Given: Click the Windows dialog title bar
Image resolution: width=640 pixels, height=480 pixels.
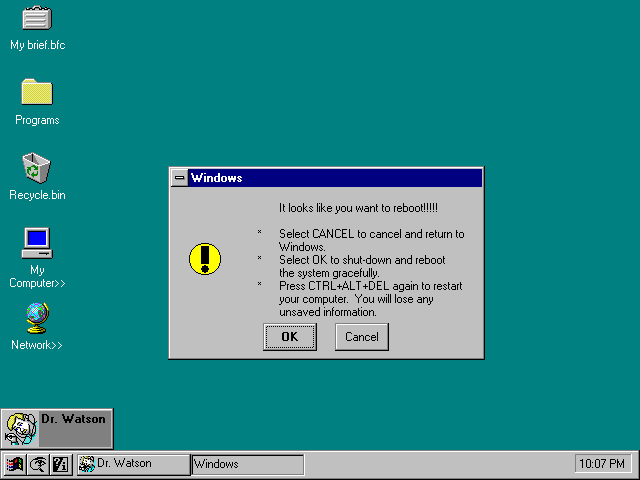Looking at the screenshot, I should click(335, 178).
